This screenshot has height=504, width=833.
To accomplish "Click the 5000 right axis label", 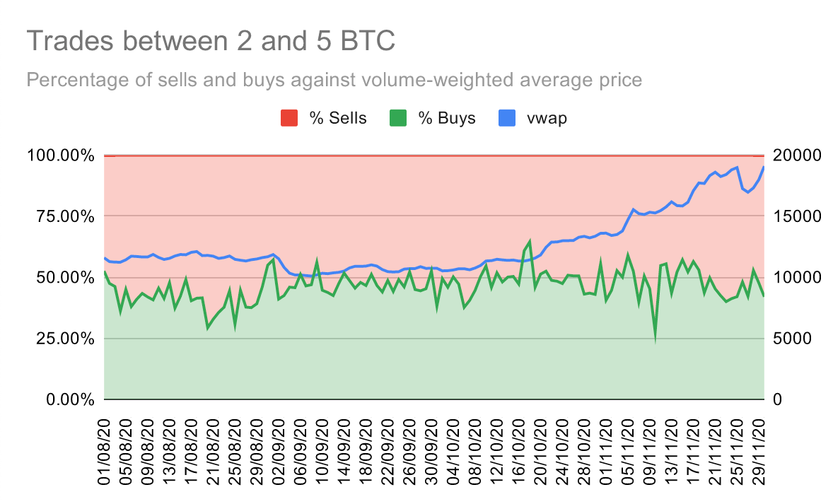I will click(x=792, y=339).
